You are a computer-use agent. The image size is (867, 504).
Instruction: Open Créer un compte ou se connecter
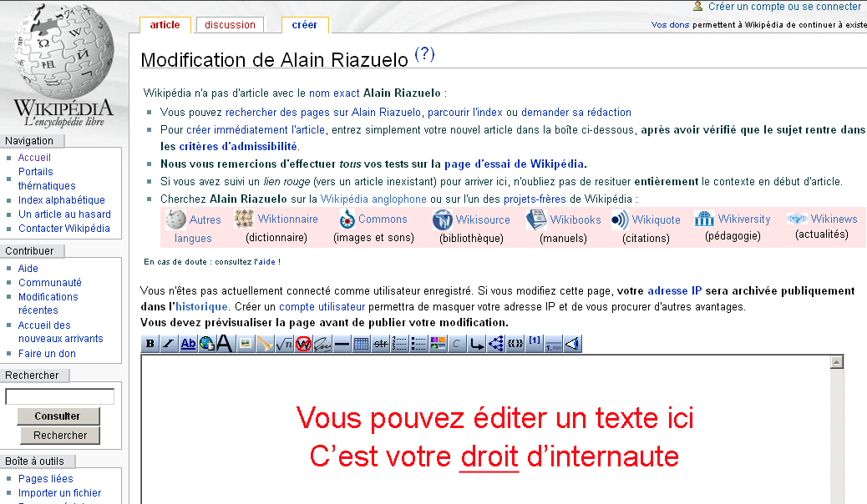(785, 7)
